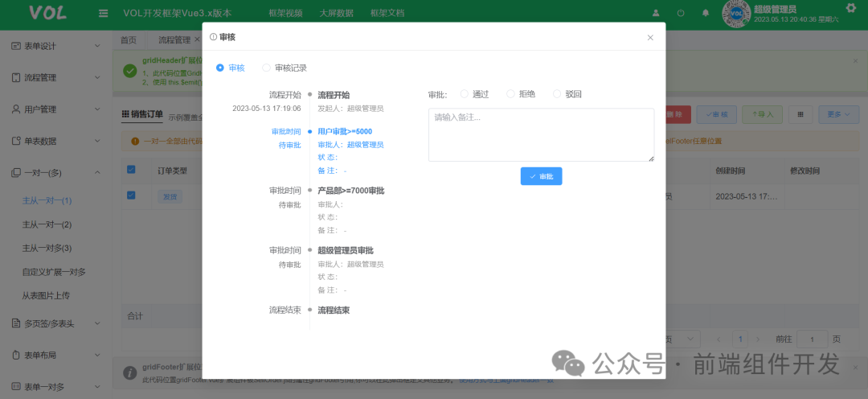Click the 发货 order type tag
The height and width of the screenshot is (399, 868).
tap(170, 195)
